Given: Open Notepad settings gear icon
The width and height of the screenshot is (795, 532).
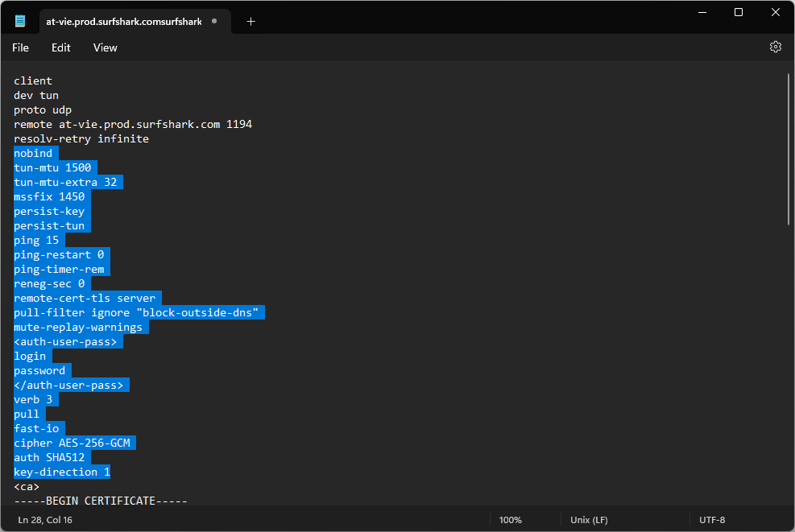Looking at the screenshot, I should point(775,47).
